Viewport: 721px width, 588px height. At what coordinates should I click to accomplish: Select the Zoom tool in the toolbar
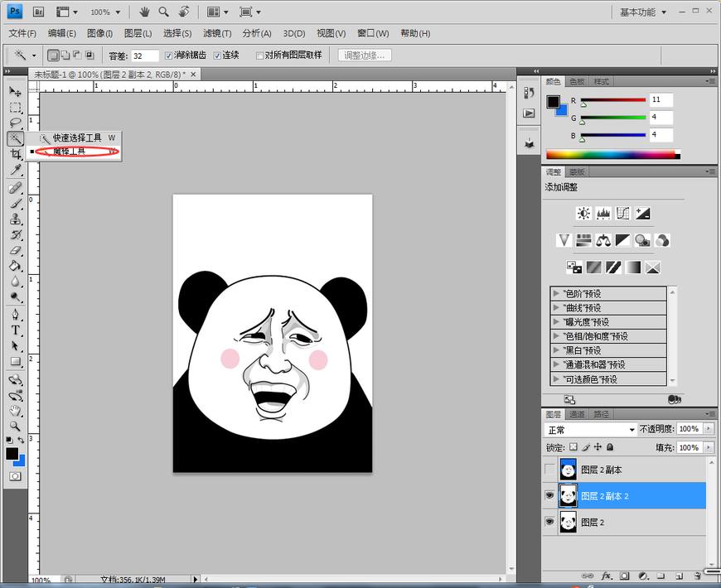pyautogui.click(x=15, y=424)
